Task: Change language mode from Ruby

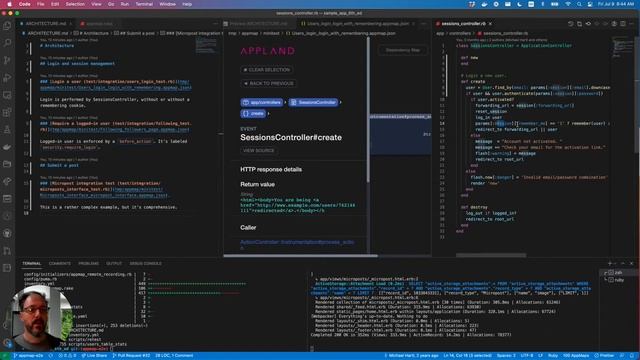Action: tap(553, 356)
